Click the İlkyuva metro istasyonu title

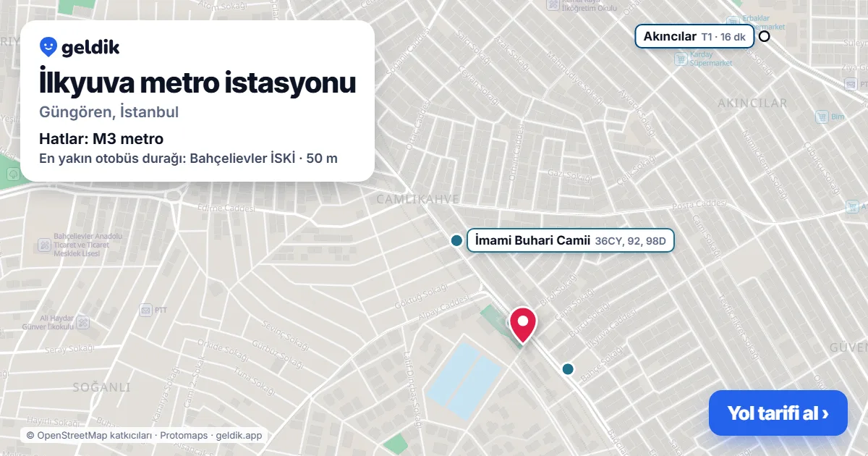[x=197, y=83]
